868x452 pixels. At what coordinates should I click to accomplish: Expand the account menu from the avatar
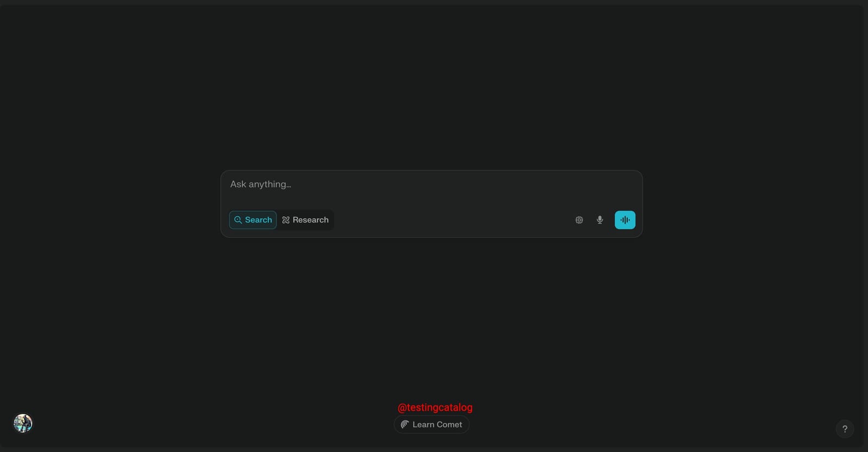pyautogui.click(x=23, y=423)
